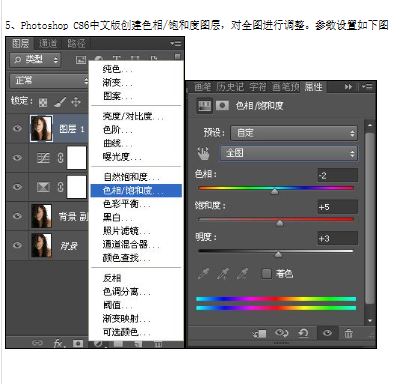Collapse Properties panel double-arrow icon
The height and width of the screenshot is (384, 419).
pos(348,87)
